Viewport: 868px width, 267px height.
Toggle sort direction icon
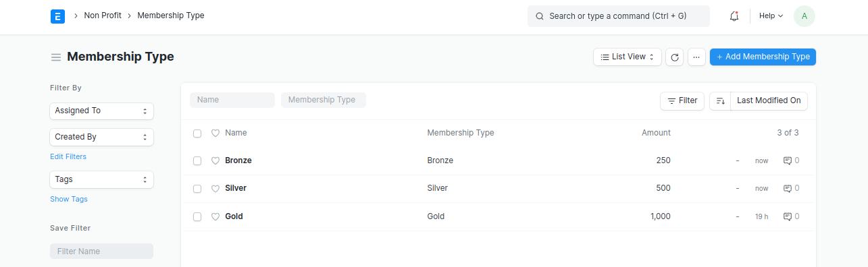[x=721, y=100]
